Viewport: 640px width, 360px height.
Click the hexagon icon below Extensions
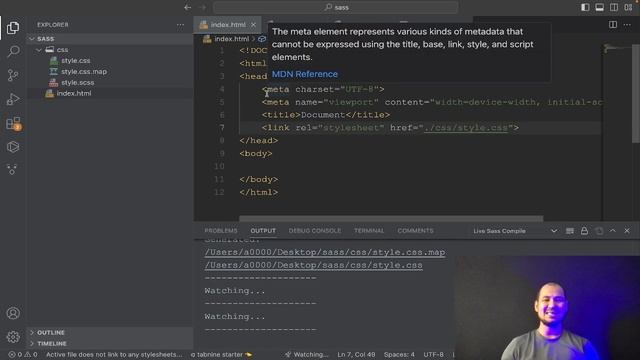(13, 147)
